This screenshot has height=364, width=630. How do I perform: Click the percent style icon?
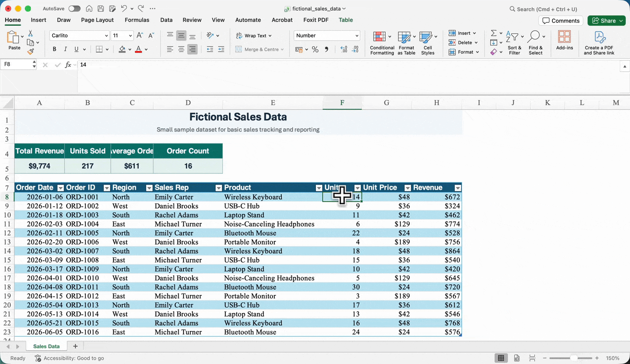pos(315,50)
